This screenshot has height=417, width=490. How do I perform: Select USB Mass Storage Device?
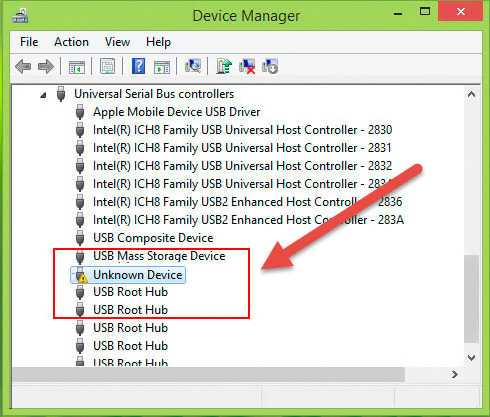point(159,256)
